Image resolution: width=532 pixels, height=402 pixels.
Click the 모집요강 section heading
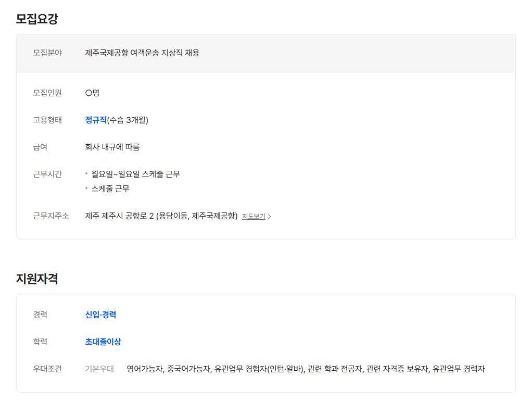[x=37, y=19]
